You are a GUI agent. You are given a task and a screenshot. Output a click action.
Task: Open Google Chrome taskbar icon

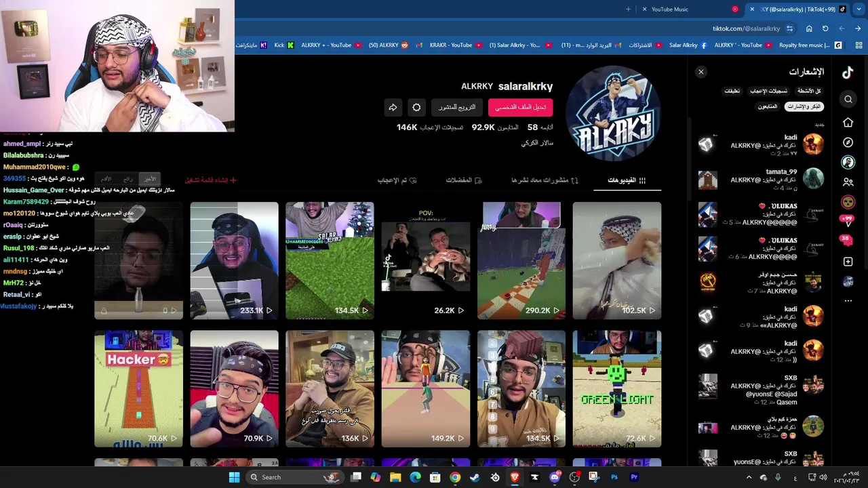455,477
